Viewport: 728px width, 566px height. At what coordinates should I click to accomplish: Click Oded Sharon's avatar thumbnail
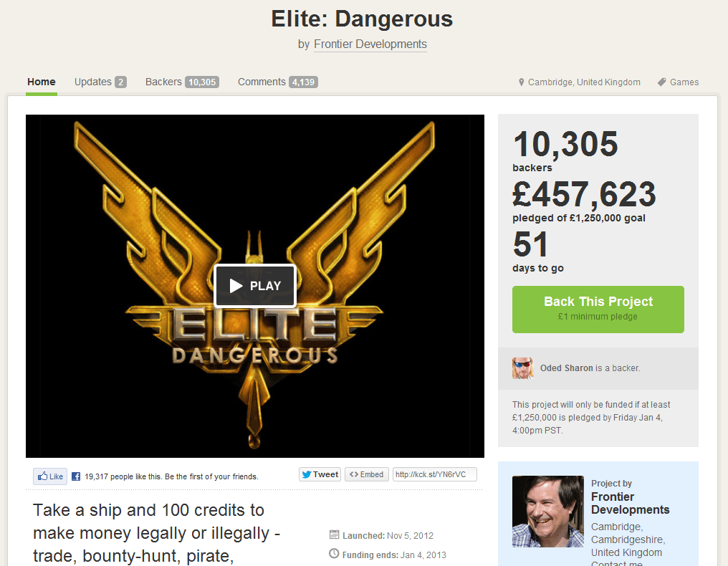(523, 368)
